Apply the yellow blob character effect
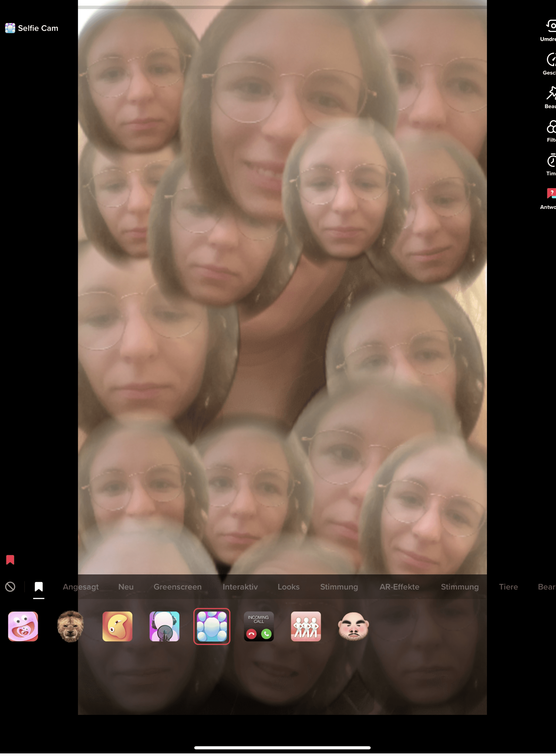 117,626
